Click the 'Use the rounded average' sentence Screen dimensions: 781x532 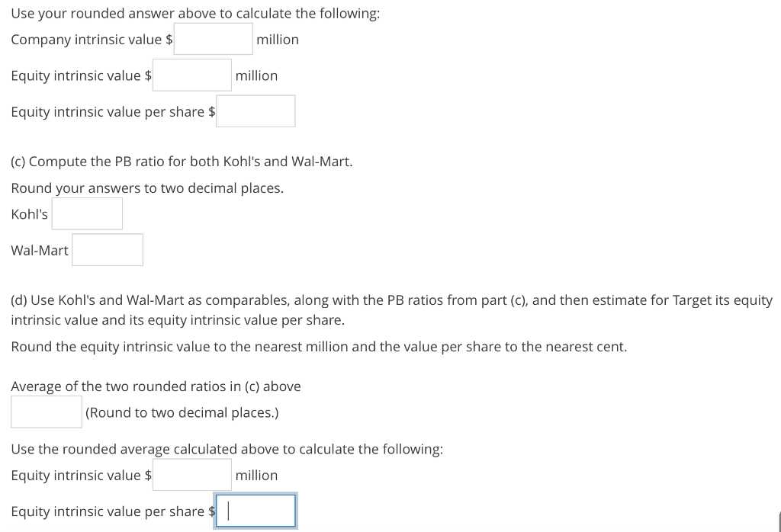227,449
